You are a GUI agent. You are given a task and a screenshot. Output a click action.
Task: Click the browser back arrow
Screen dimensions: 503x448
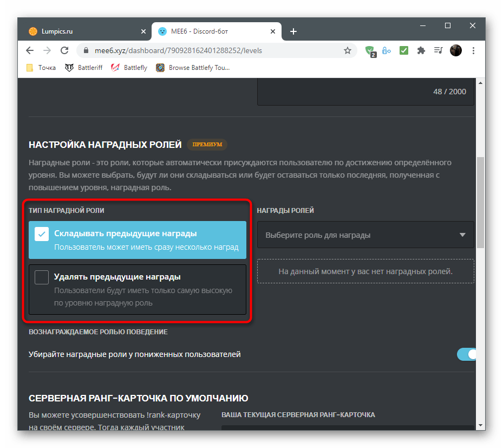(x=30, y=50)
